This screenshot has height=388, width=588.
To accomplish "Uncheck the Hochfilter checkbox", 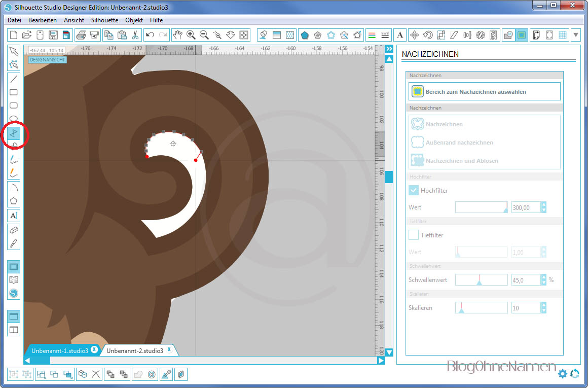I will pyautogui.click(x=414, y=190).
